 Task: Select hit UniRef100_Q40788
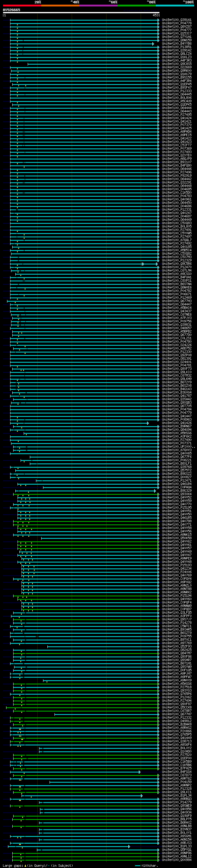point(177,521)
